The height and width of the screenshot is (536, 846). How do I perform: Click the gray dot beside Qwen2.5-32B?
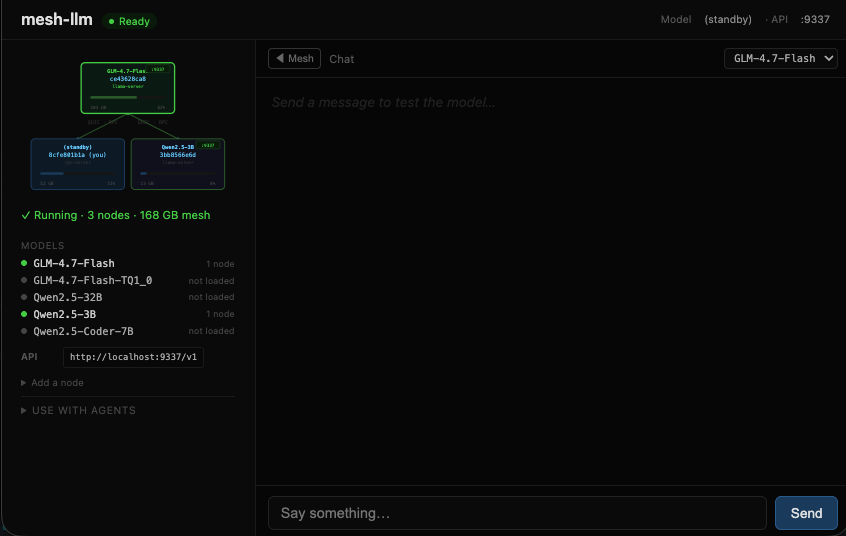(25, 298)
